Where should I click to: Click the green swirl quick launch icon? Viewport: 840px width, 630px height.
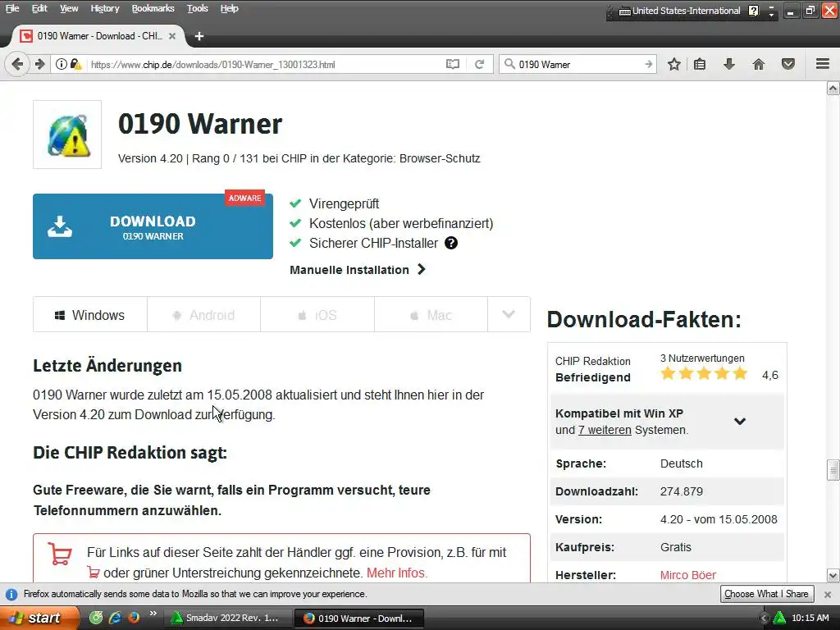(96, 618)
